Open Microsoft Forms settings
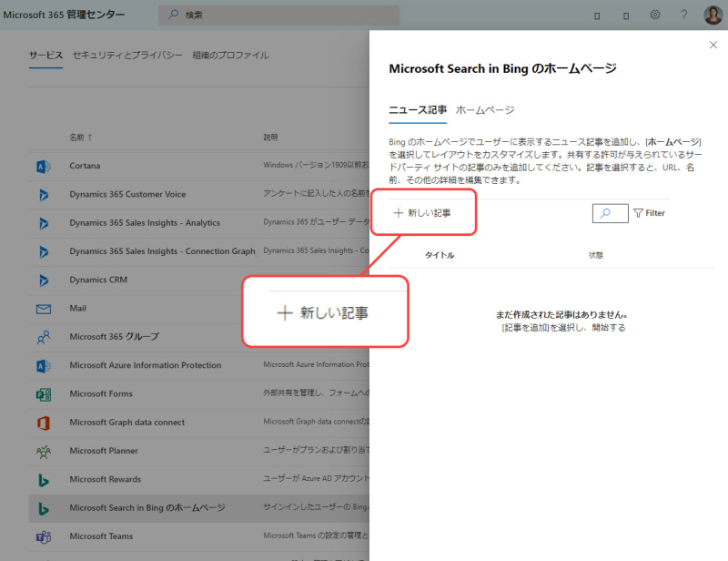Screen dimensions: 728x561 tap(101, 393)
